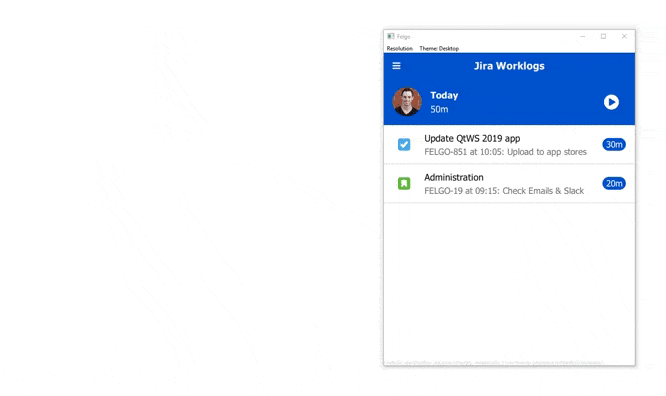Click the FELGO-851 Upload to app stores subtitle
The width and height of the screenshot is (666, 396).
click(505, 152)
